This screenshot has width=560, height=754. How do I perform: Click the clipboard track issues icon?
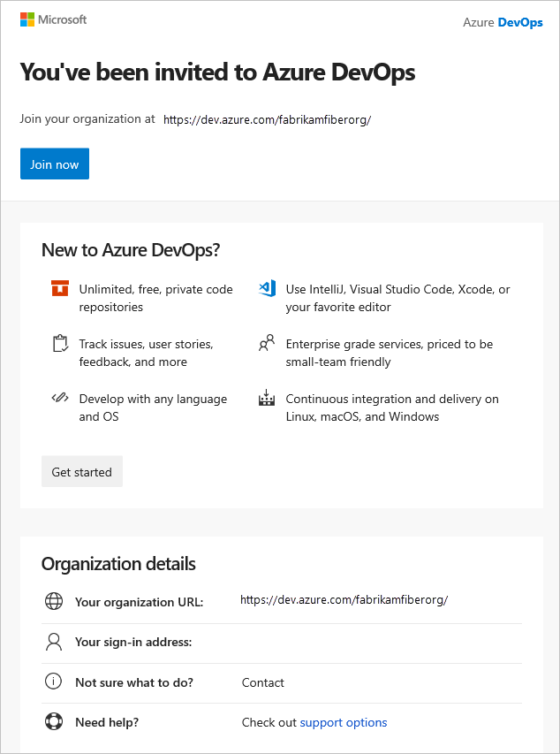59,344
